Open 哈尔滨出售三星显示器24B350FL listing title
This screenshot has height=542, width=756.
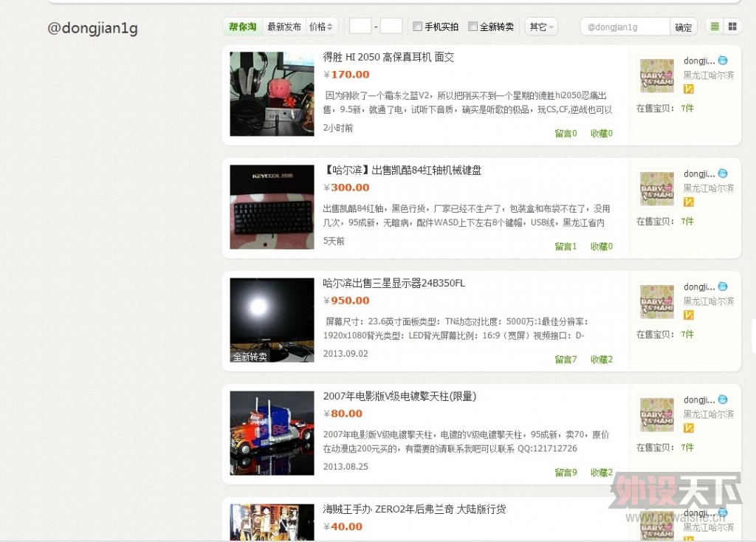click(x=394, y=283)
